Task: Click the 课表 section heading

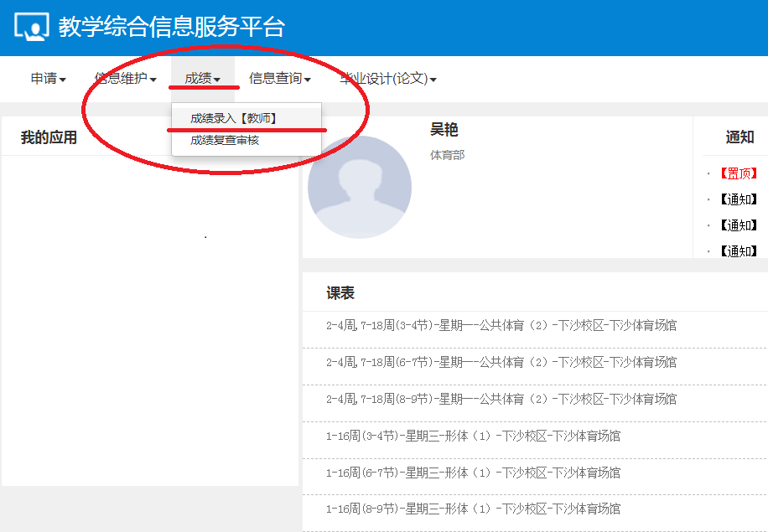Action: (x=340, y=293)
